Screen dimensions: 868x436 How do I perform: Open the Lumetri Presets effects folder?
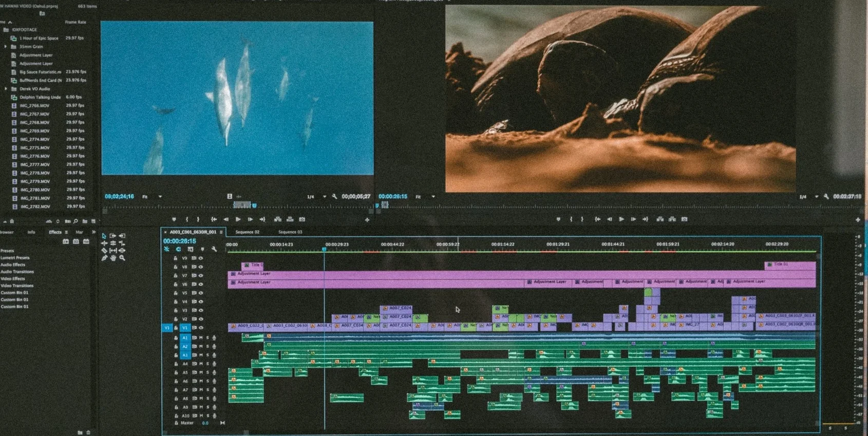[x=15, y=258]
